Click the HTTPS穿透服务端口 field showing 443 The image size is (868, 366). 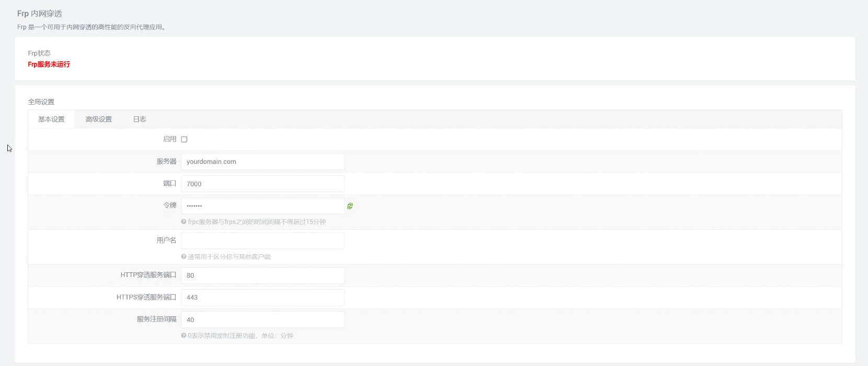[x=262, y=297]
